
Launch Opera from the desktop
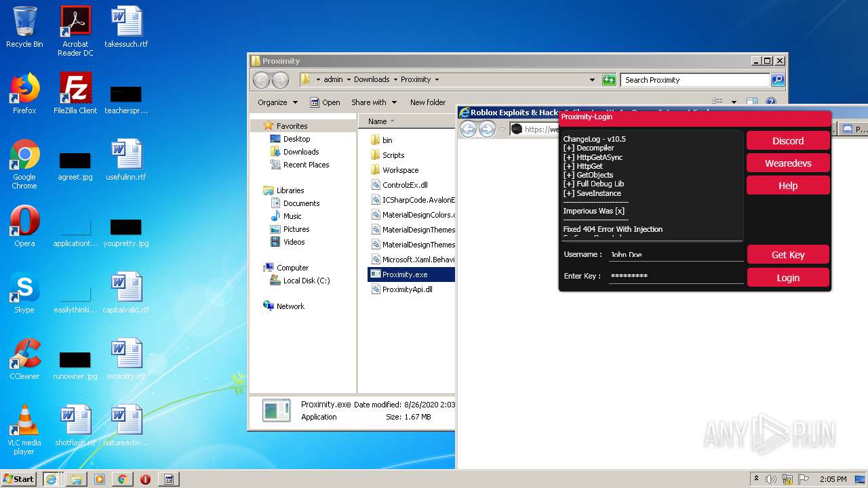(24, 226)
